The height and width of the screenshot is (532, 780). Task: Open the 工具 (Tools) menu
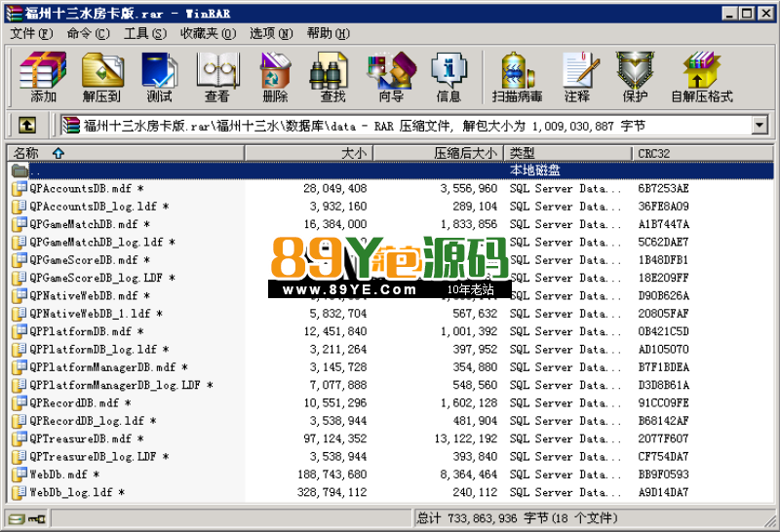[145, 33]
